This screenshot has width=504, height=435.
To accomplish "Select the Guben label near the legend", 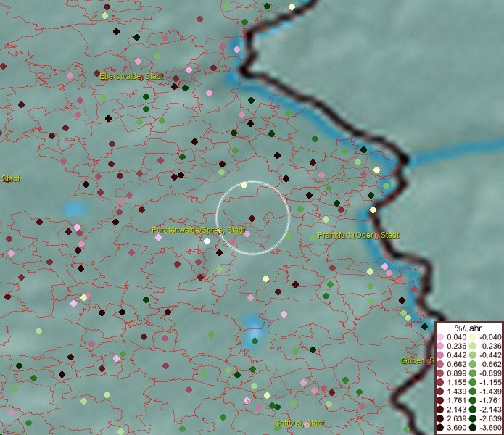I will (417, 360).
